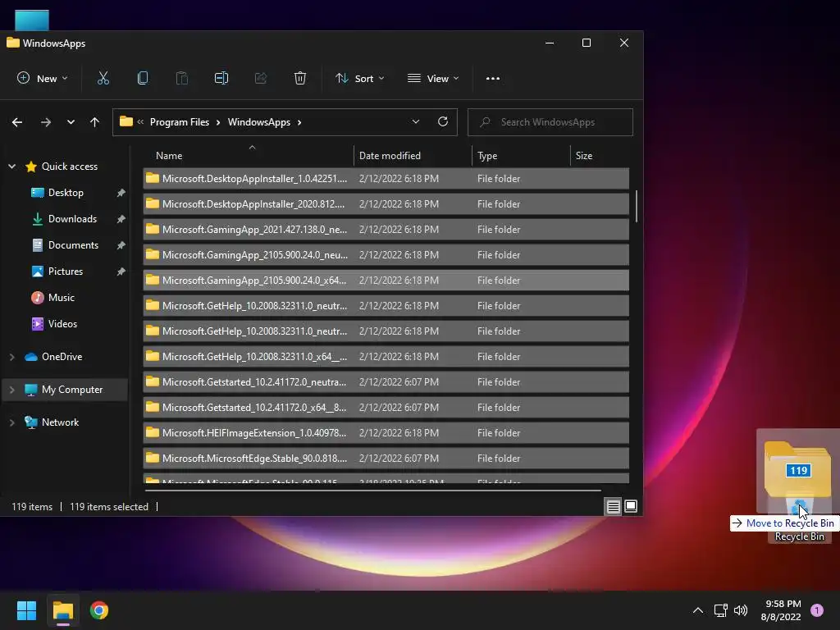Select Microsoft.GamingApp_2105.900.24.0_x64 folder
The height and width of the screenshot is (630, 840).
click(386, 281)
